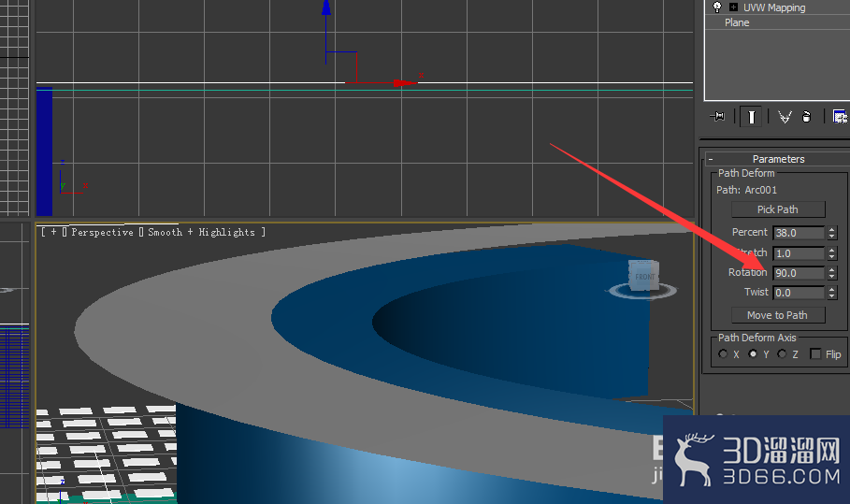850x504 pixels.
Task: Click the Path: Arc001 label
Action: click(x=746, y=190)
